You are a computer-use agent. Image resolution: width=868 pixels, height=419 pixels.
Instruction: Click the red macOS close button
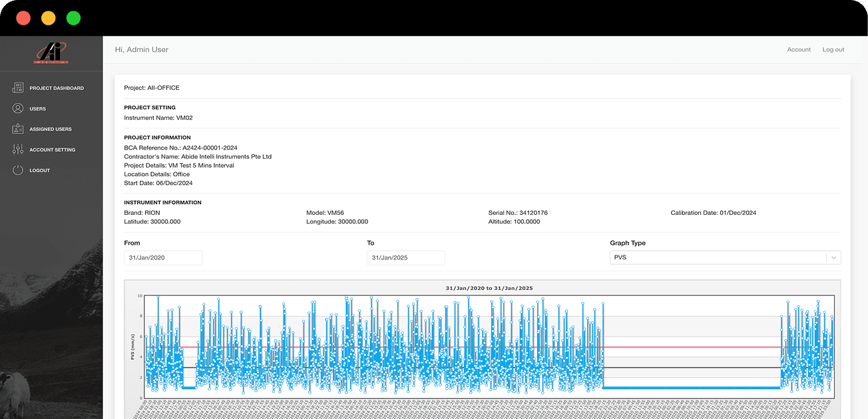[23, 18]
